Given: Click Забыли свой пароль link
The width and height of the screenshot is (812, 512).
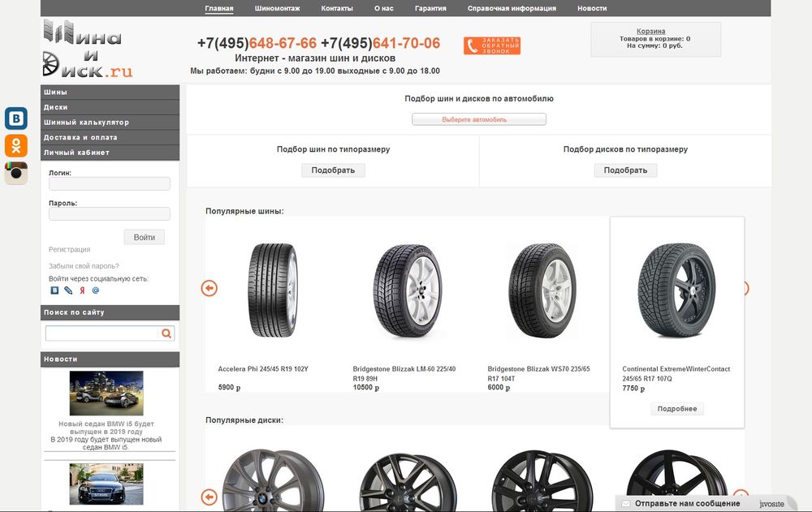Looking at the screenshot, I should (84, 266).
